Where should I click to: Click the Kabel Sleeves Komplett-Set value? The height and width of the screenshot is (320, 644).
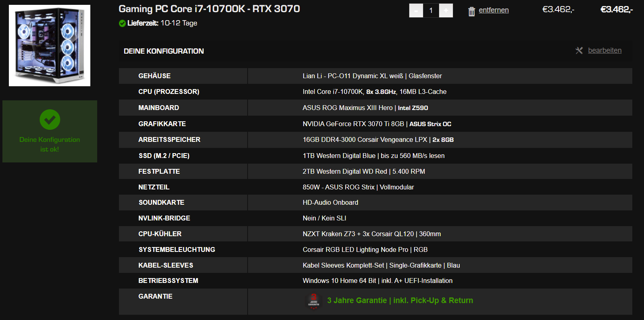point(381,265)
